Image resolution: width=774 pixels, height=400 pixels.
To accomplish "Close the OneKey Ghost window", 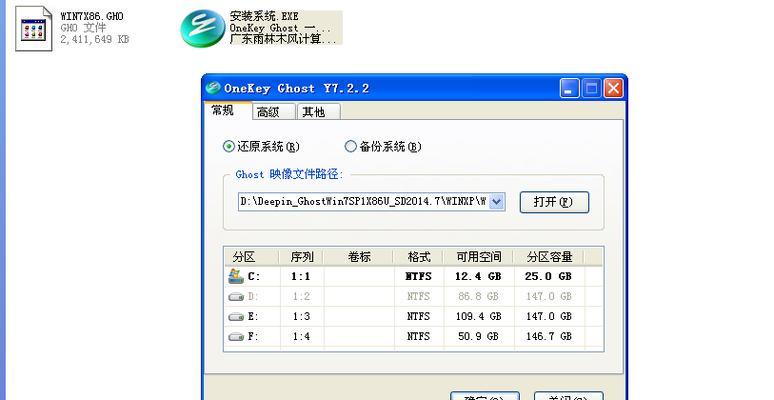I will click(614, 88).
